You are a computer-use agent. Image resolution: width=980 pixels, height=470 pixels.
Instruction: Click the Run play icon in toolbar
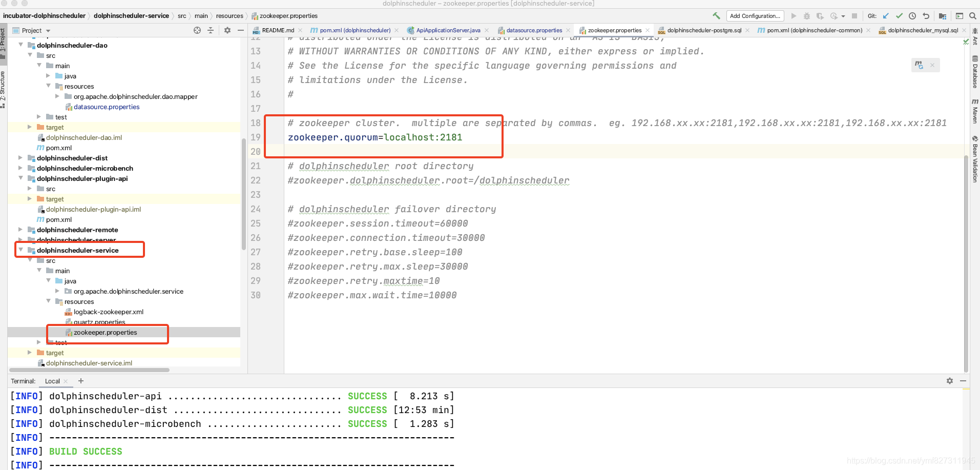point(794,16)
